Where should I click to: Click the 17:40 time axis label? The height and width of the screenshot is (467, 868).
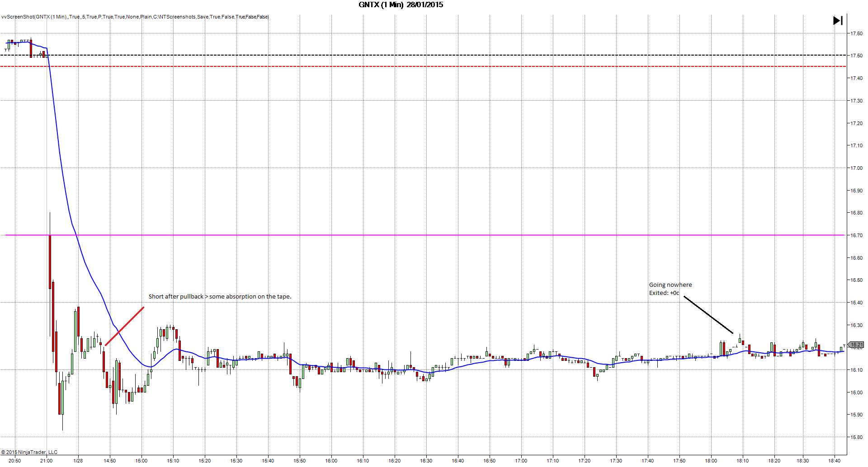(648, 461)
